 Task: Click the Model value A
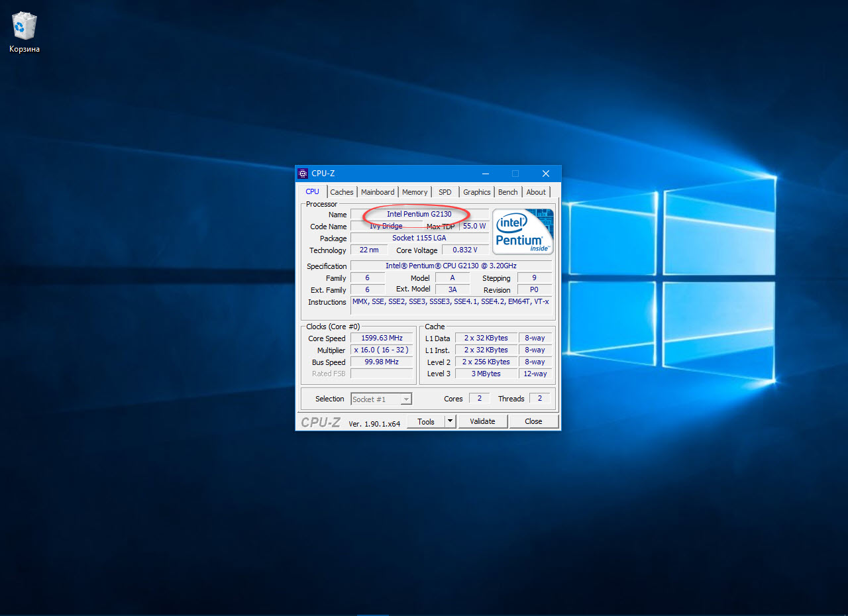452,278
